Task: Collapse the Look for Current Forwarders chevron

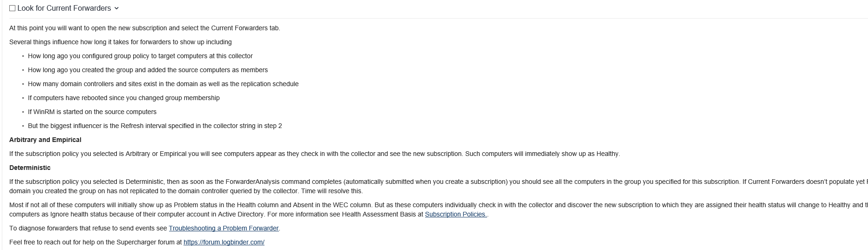Action: (116, 8)
